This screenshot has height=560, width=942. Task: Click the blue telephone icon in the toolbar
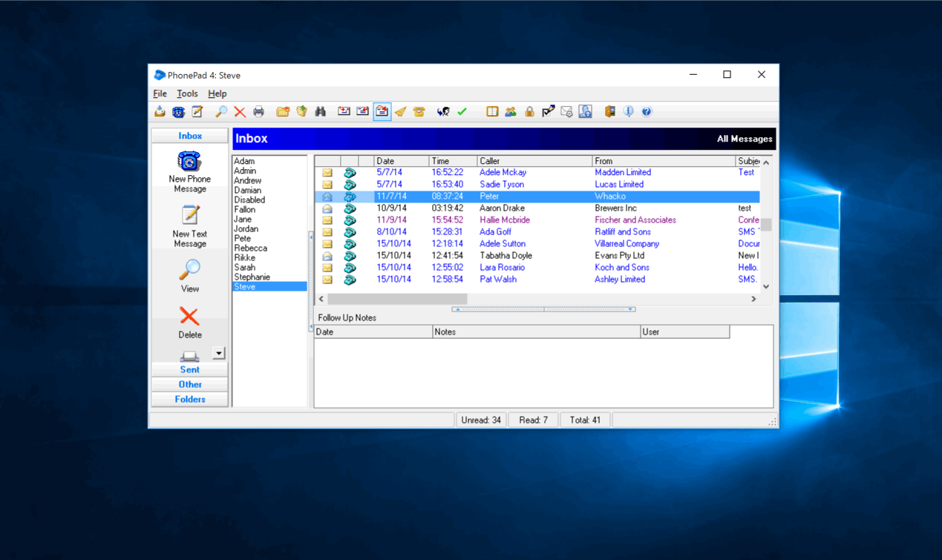[x=178, y=112]
